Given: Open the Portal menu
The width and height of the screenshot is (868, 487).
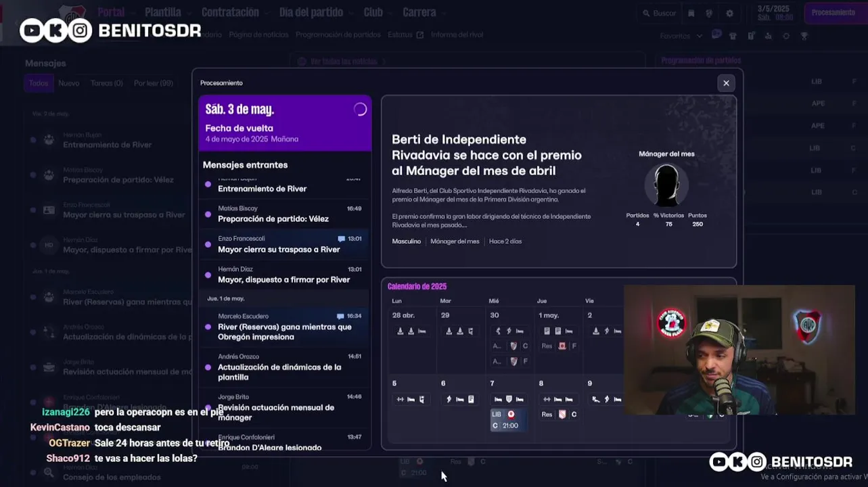Looking at the screenshot, I should (x=111, y=12).
